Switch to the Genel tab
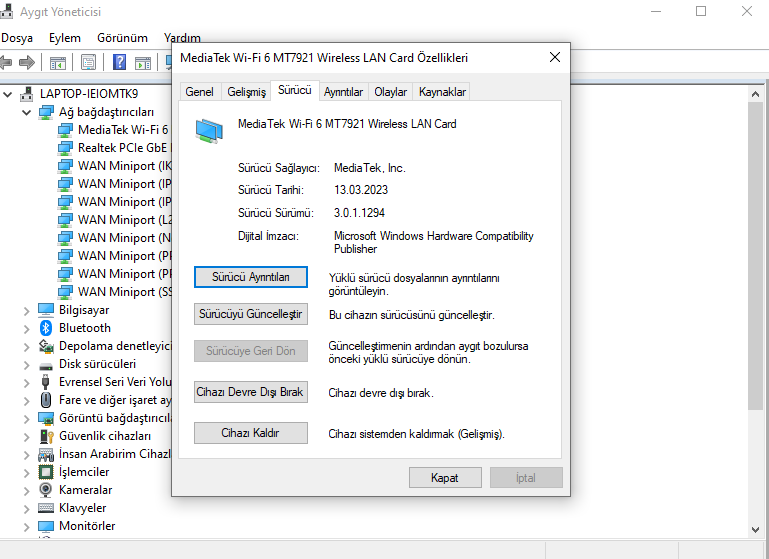Screen dimensions: 769x559 click(200, 92)
